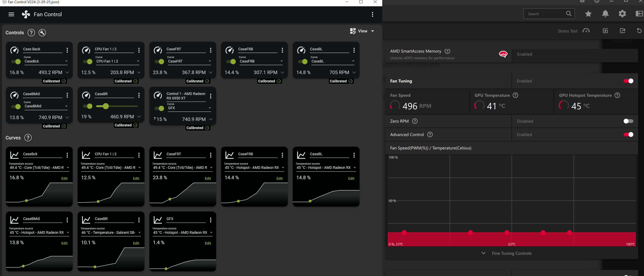Click the CaseBR manual speed slider handle

point(106,106)
